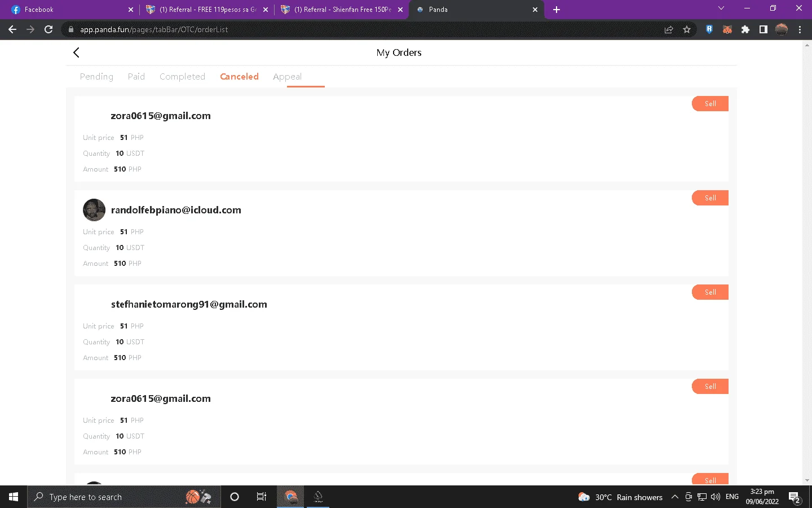Select the randolfebpiano@icloud.com order name
Viewport: 812px width, 508px height.
[176, 210]
